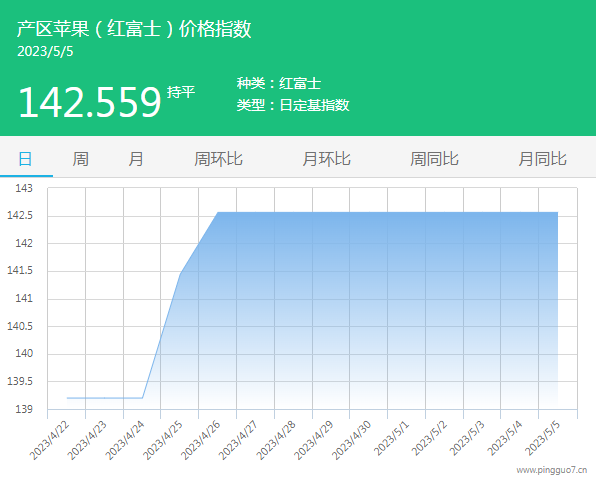Click the x-axis label 2023/4/28

[x=276, y=440]
